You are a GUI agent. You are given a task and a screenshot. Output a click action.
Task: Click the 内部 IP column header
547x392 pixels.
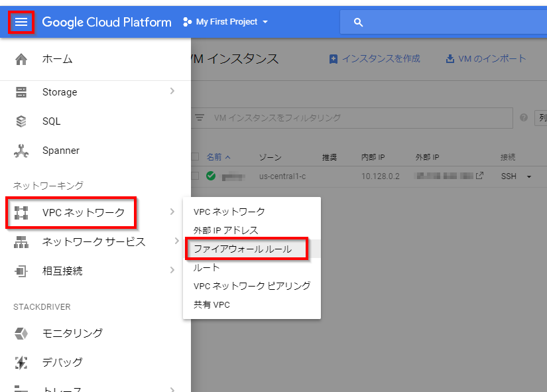click(x=373, y=157)
